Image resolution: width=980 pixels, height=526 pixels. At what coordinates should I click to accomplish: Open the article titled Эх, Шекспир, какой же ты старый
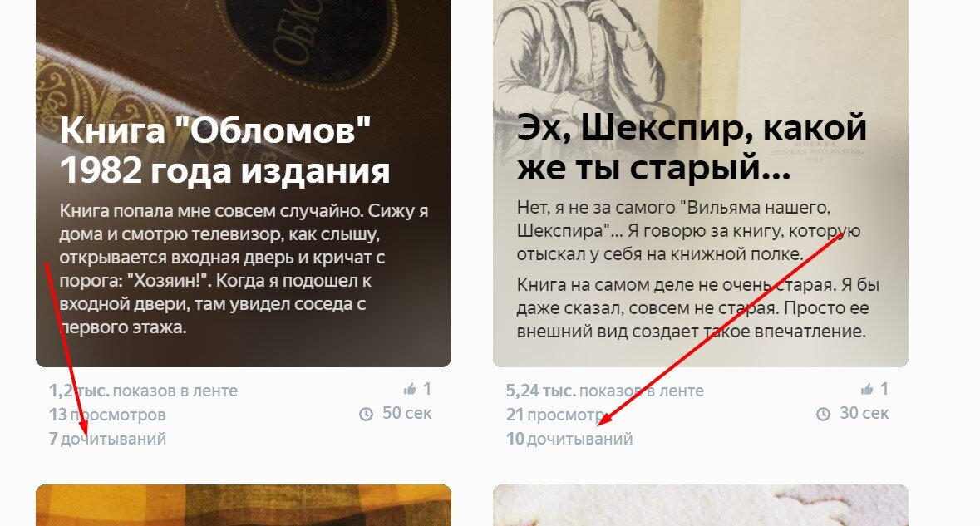pos(692,147)
